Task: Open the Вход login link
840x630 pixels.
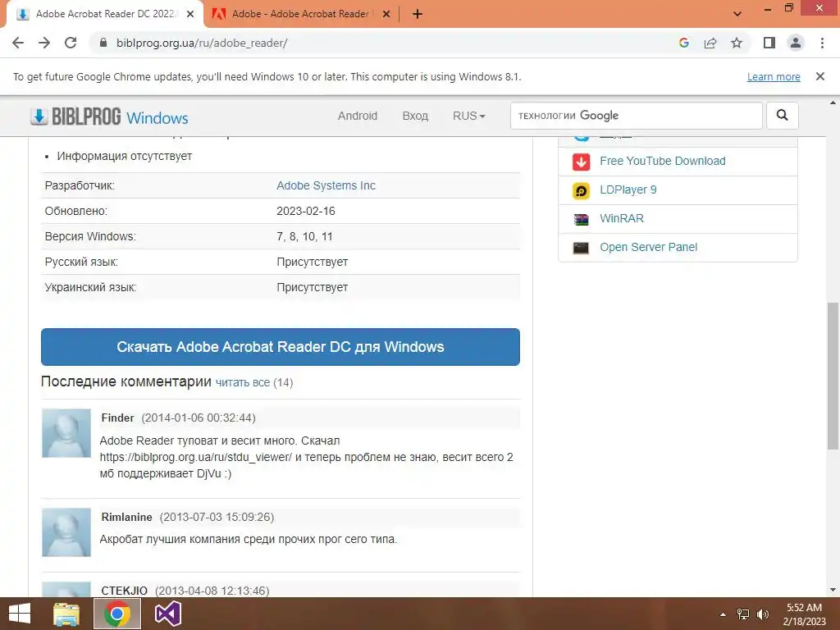Action: [x=415, y=116]
